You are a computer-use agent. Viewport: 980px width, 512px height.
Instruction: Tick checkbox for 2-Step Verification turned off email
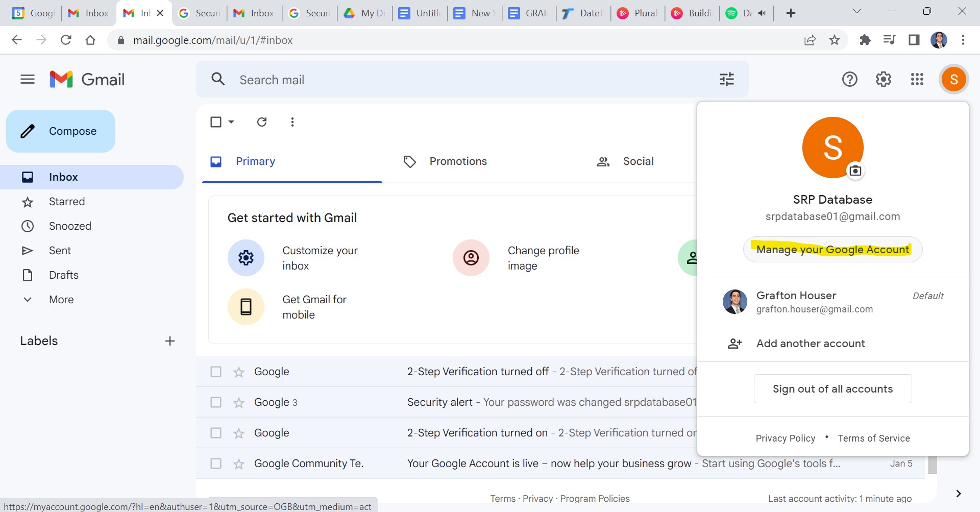tap(216, 372)
